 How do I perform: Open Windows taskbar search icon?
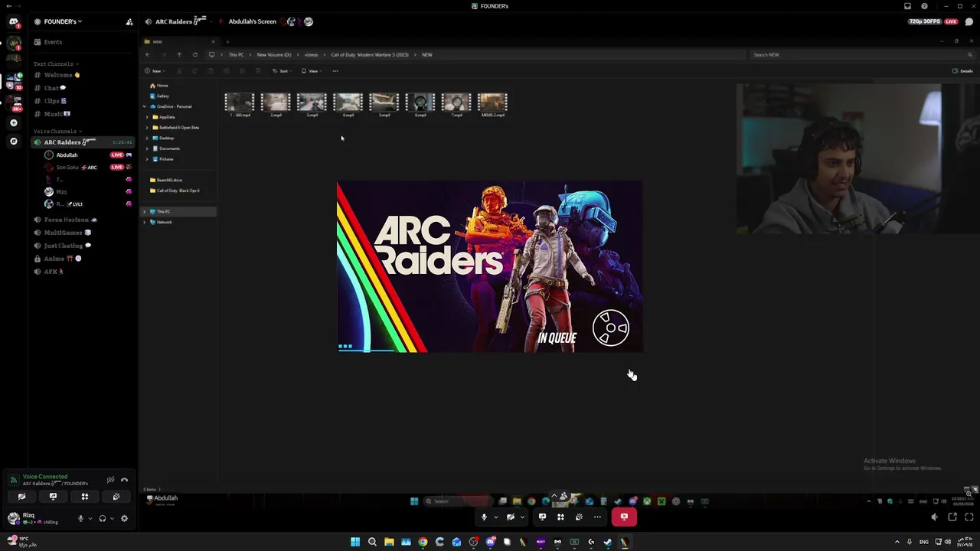(372, 542)
